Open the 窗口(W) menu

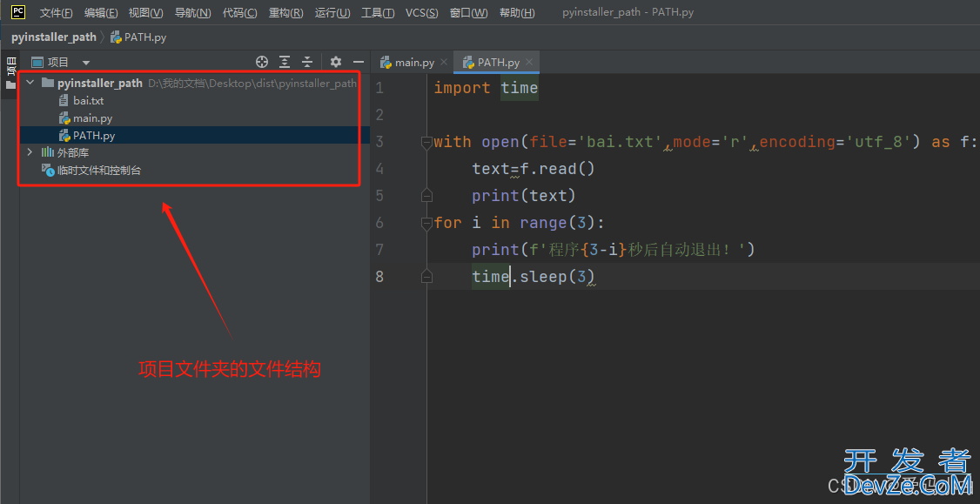point(469,12)
